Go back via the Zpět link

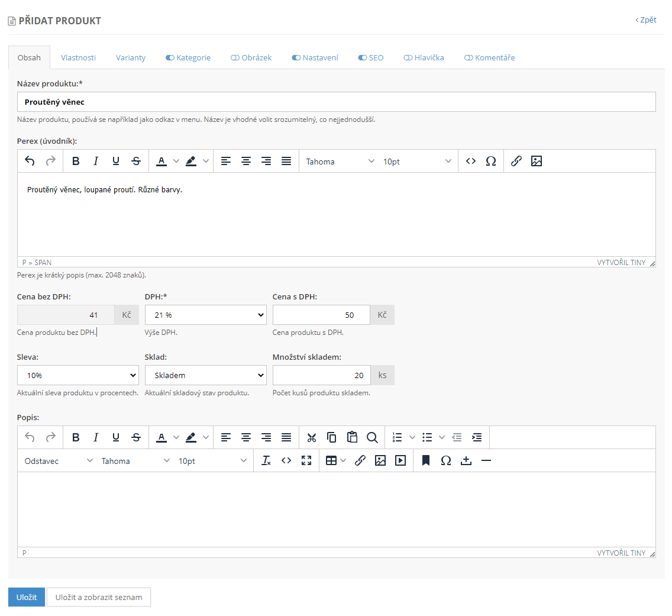[x=646, y=20]
